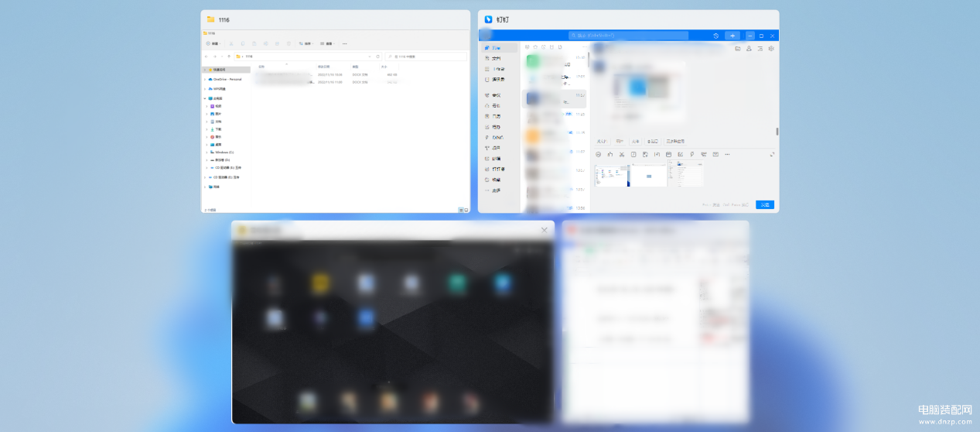
Task: Click the Rename icon in Explorer toolbar
Action: pos(265,43)
